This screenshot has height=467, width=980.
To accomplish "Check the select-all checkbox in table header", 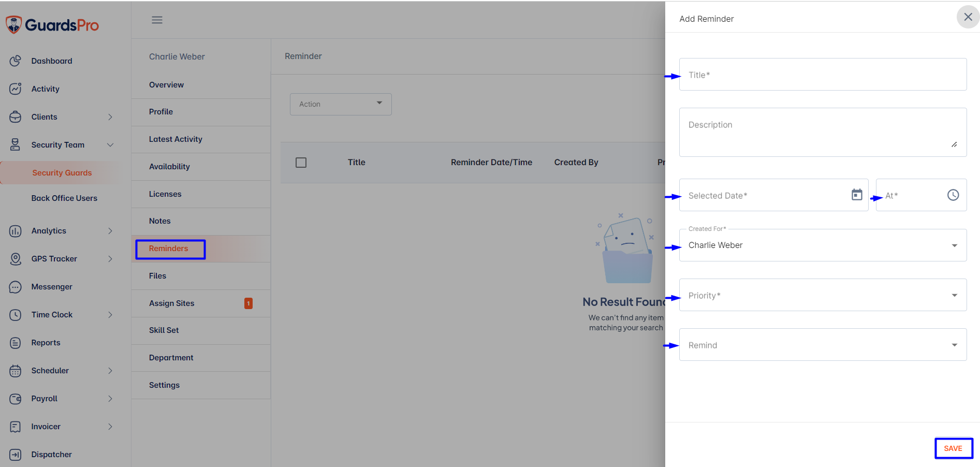I will click(301, 163).
